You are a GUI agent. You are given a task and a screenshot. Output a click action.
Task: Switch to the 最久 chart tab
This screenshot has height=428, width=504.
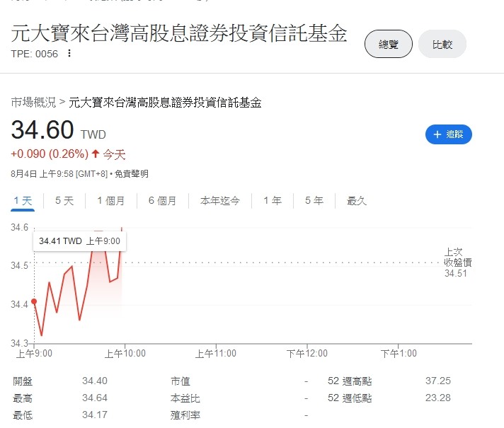(357, 201)
